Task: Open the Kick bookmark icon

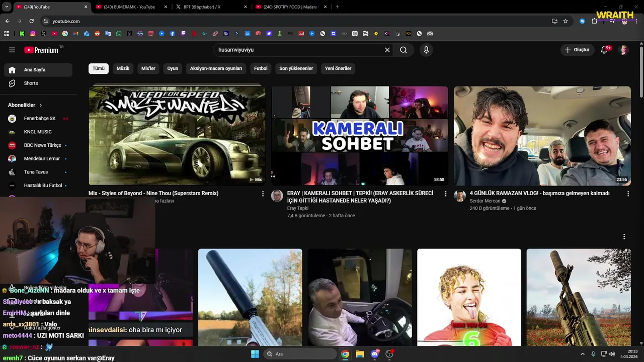Action: point(22,34)
